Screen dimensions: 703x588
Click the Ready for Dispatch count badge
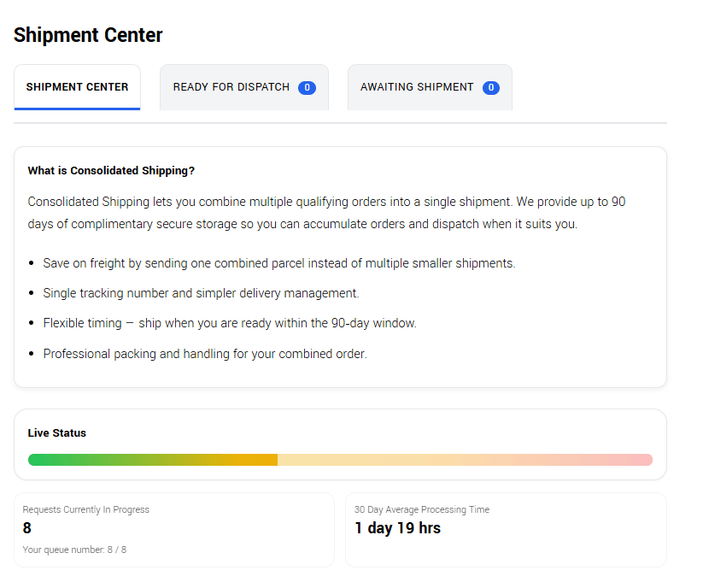tap(307, 88)
